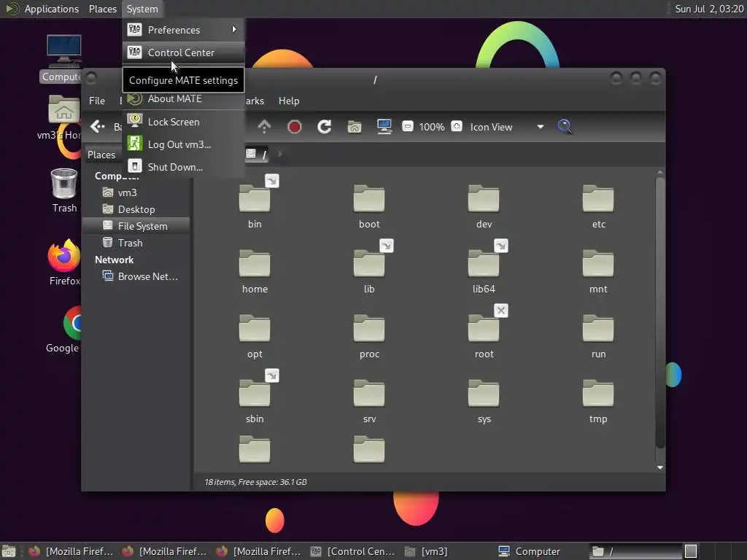Select the etc folder icon
Screen dimensions: 747x560
coord(598,198)
